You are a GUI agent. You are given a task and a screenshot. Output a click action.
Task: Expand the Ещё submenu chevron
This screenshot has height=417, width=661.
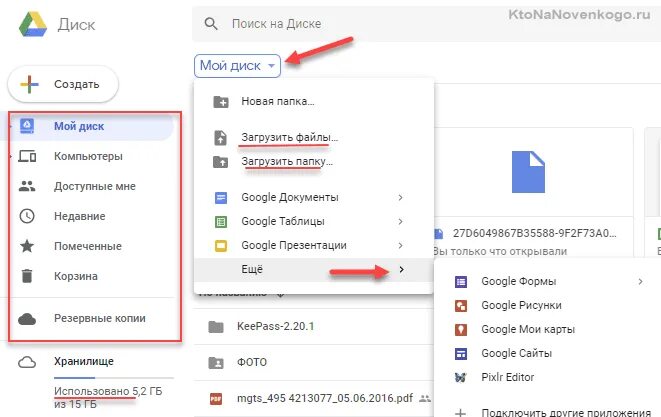[401, 269]
